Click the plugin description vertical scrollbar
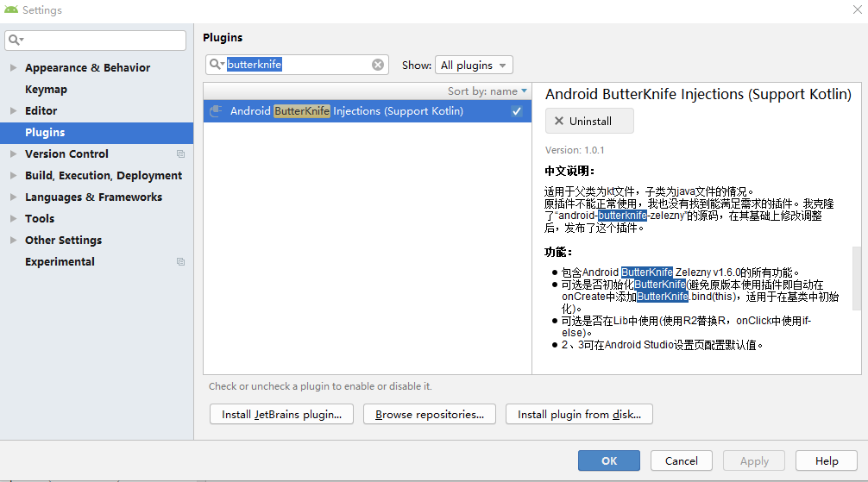The width and height of the screenshot is (868, 482). click(857, 279)
